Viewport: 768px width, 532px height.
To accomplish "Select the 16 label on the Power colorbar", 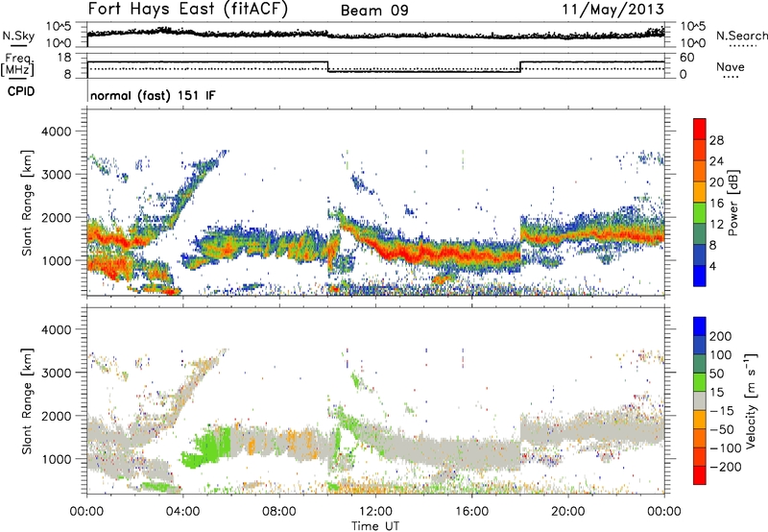I will click(716, 204).
